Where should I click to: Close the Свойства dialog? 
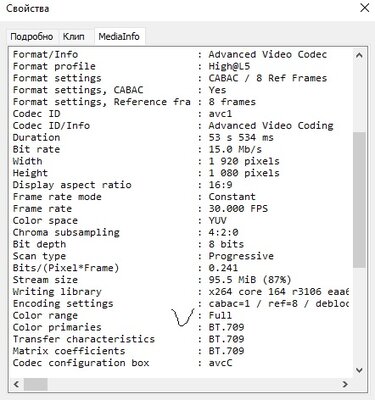[x=365, y=7]
